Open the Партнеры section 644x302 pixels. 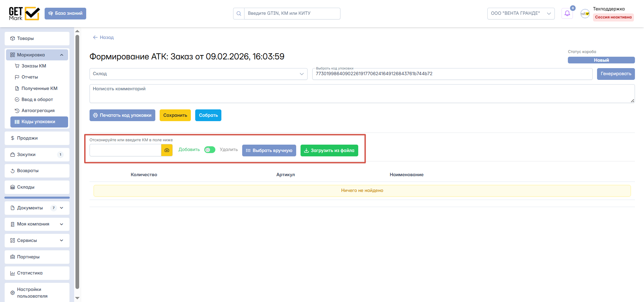pos(37,257)
